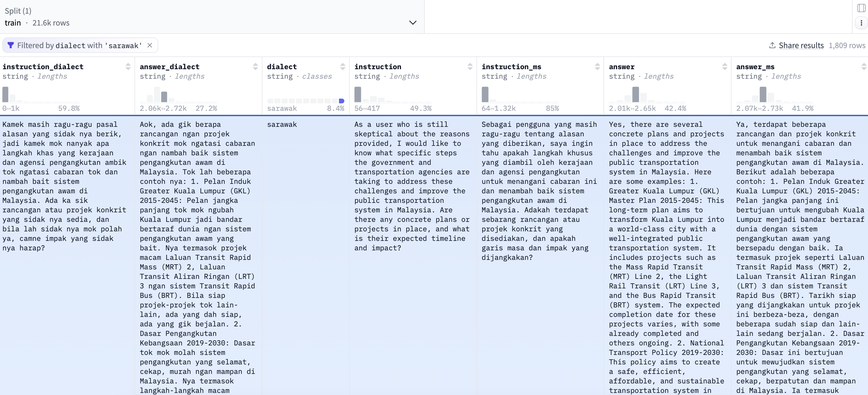This screenshot has width=868, height=395.
Task: Click the '1,809 rows' result count
Action: pos(847,45)
